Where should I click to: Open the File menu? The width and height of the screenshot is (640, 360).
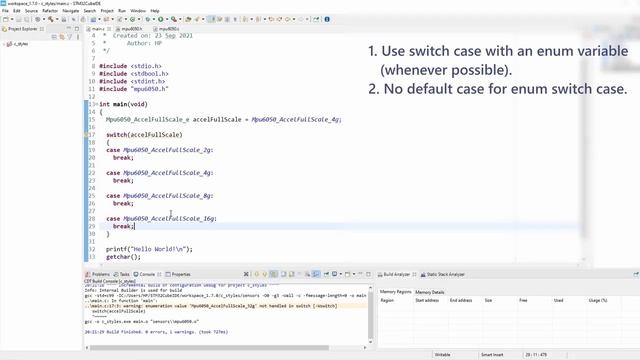(5, 11)
